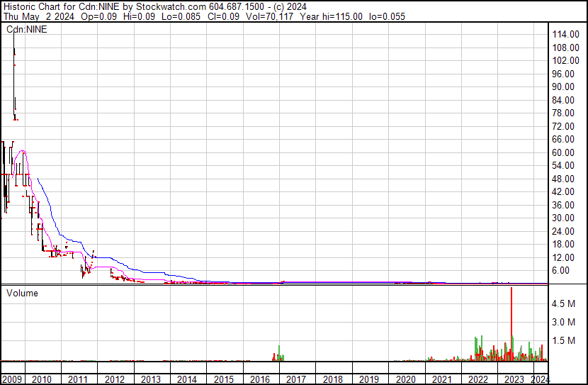Click the magenta moving average peak near 60

[23, 151]
